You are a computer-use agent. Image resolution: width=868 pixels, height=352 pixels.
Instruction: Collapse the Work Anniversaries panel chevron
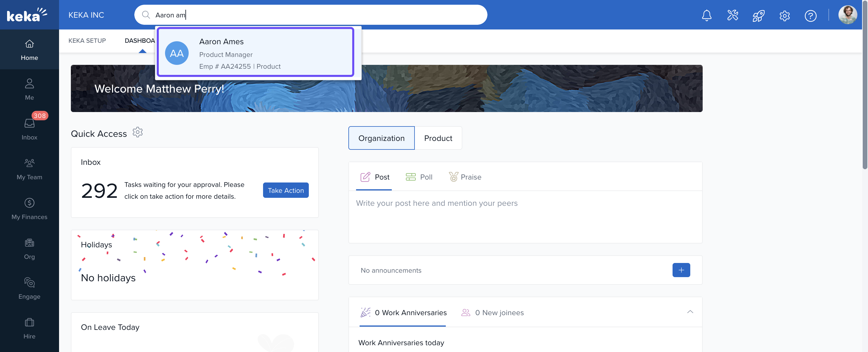[x=690, y=312]
